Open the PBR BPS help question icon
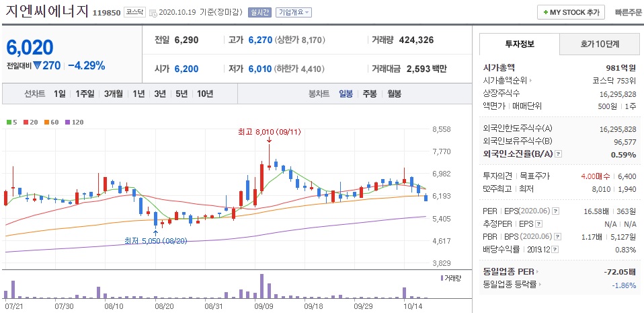Screen dimensions: 644x313 [558, 237]
